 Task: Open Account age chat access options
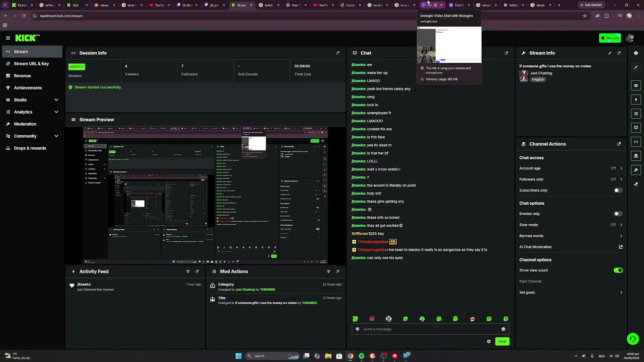click(571, 168)
